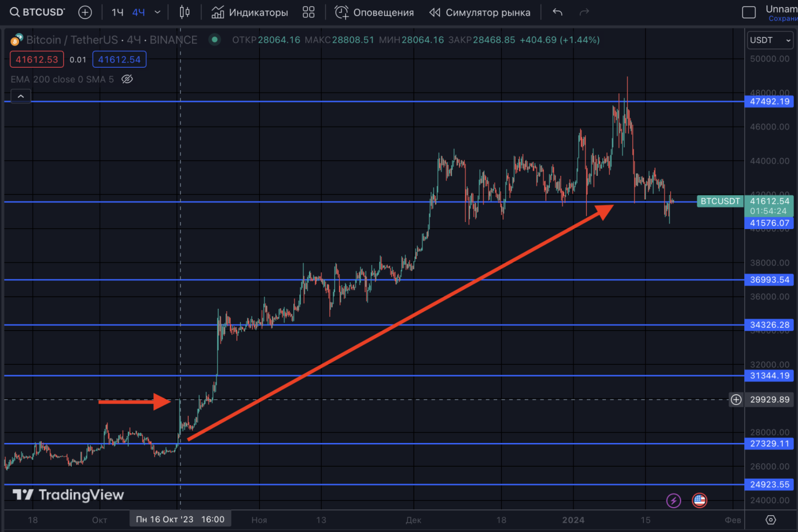The height and width of the screenshot is (532, 798).
Task: Click the TradingView logo
Action: 68,495
